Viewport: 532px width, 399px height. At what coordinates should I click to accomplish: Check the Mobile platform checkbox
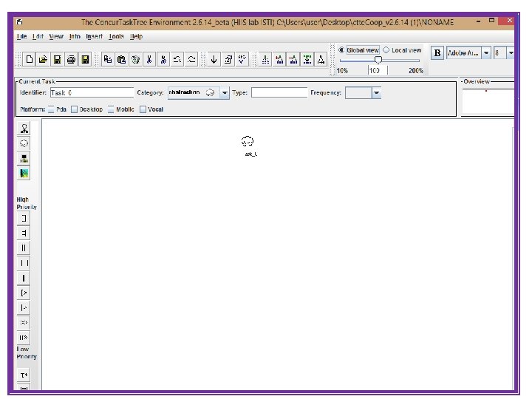pos(111,109)
